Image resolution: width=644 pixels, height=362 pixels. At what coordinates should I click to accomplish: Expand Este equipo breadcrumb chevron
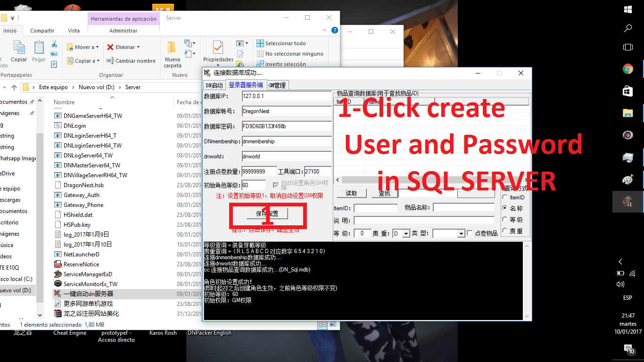click(x=73, y=87)
